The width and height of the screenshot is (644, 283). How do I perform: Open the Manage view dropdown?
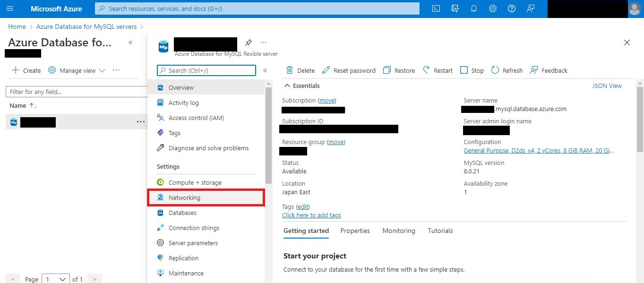point(77,70)
